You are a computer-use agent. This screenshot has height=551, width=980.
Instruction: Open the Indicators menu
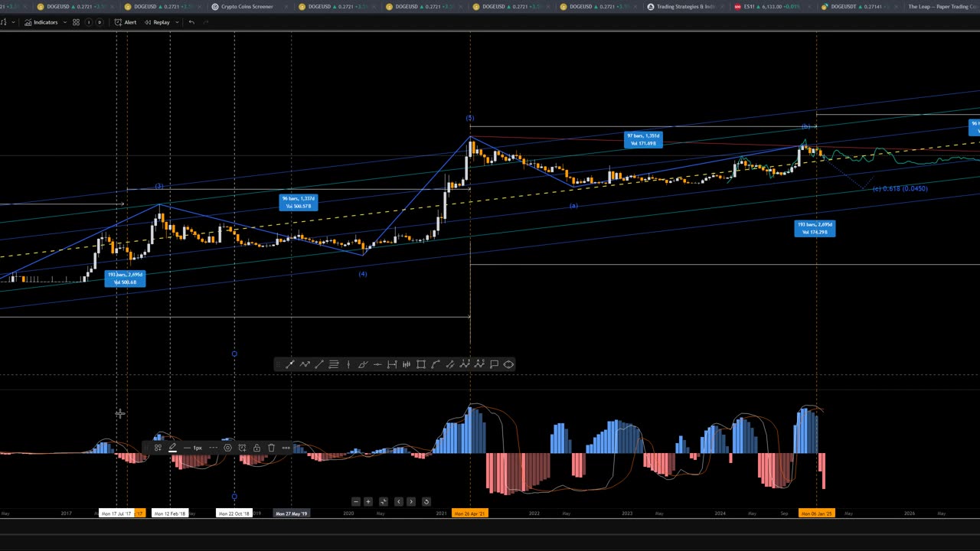(41, 22)
